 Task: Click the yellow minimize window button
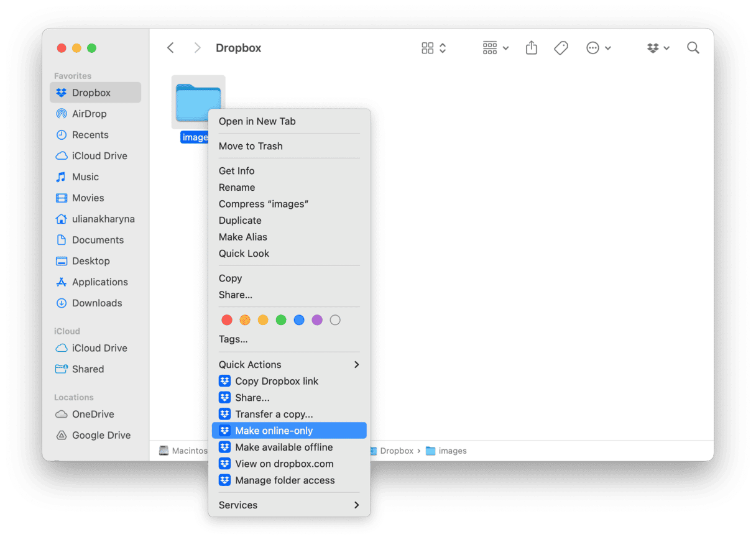coord(76,48)
